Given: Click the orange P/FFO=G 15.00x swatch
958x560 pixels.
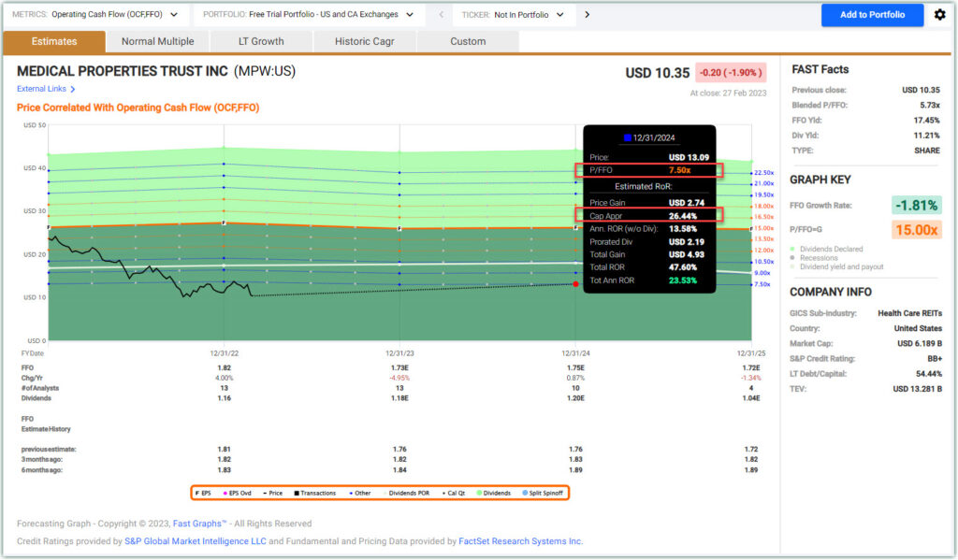Looking at the screenshot, I should (916, 230).
